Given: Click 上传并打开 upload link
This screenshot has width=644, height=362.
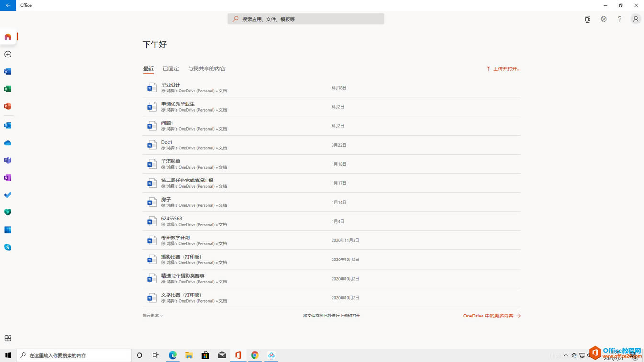Looking at the screenshot, I should point(503,68).
